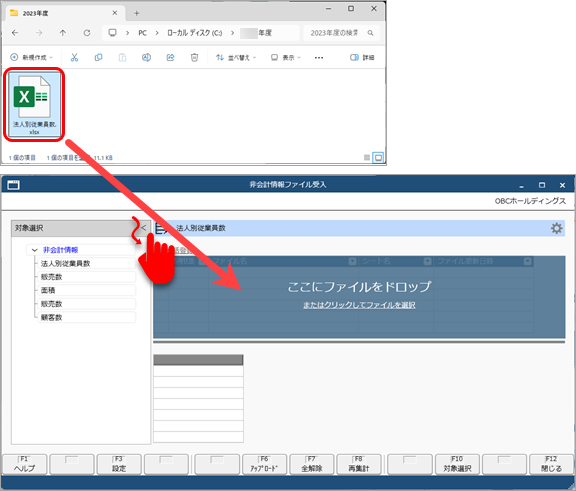Open ファイル更新日時 column filter dropdown
Screen dimensions: 576x491
click(528, 261)
